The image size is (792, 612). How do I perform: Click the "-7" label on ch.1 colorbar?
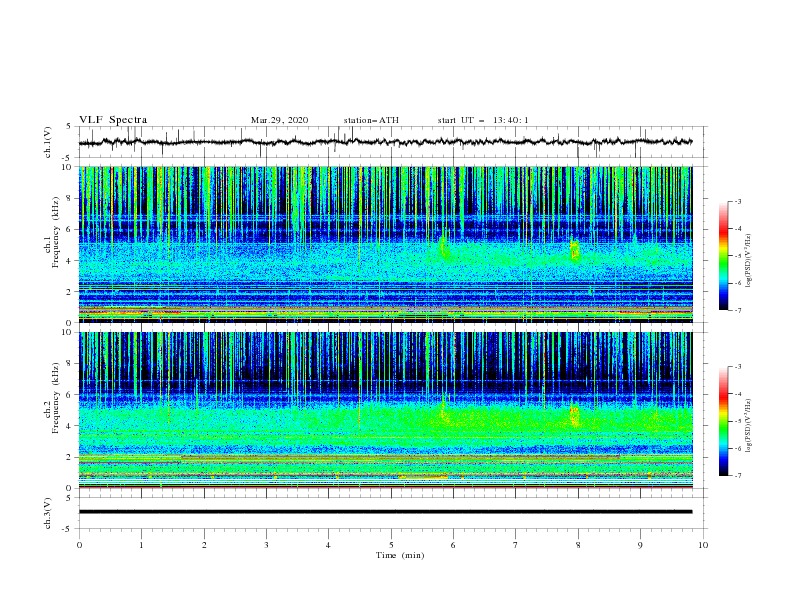tap(738, 310)
